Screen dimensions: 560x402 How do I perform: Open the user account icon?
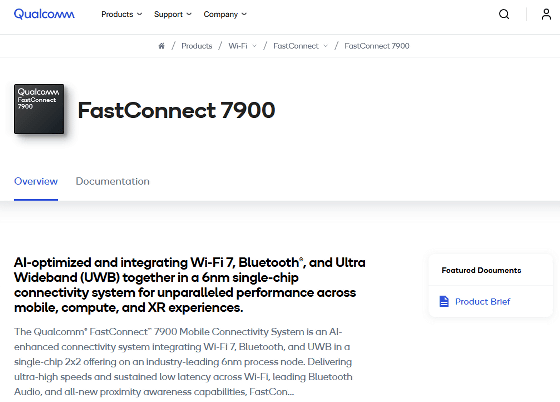(546, 14)
